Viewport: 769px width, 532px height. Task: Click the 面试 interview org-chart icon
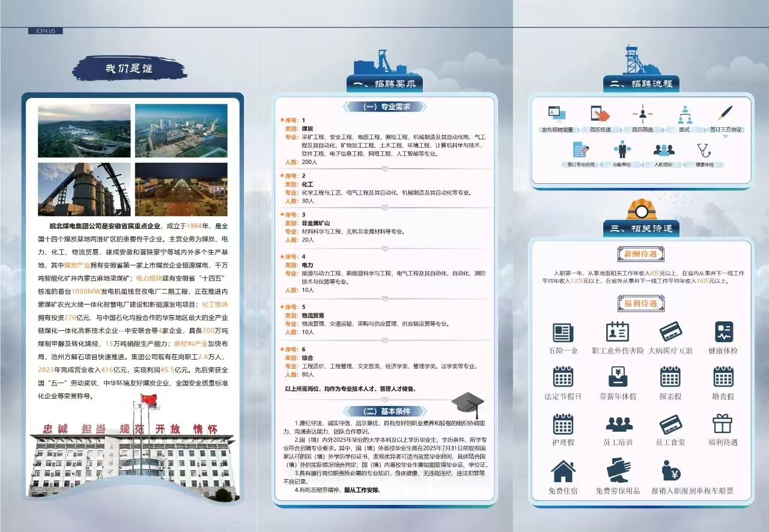[685, 114]
